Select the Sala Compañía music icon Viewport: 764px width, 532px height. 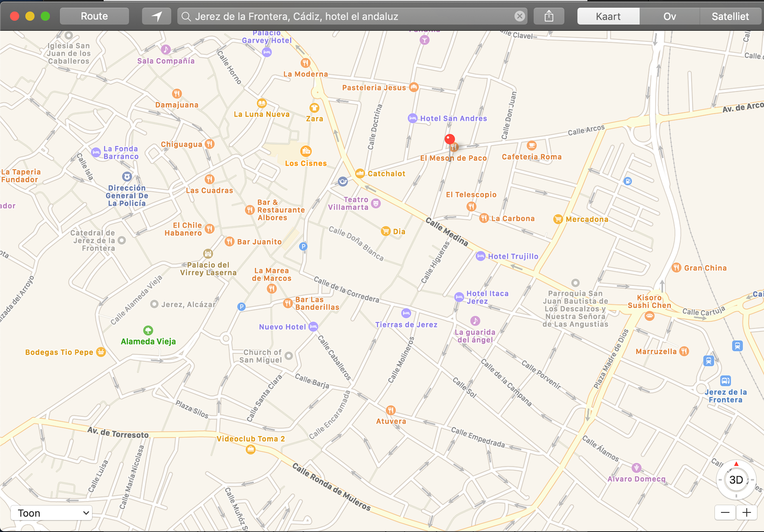[166, 50]
